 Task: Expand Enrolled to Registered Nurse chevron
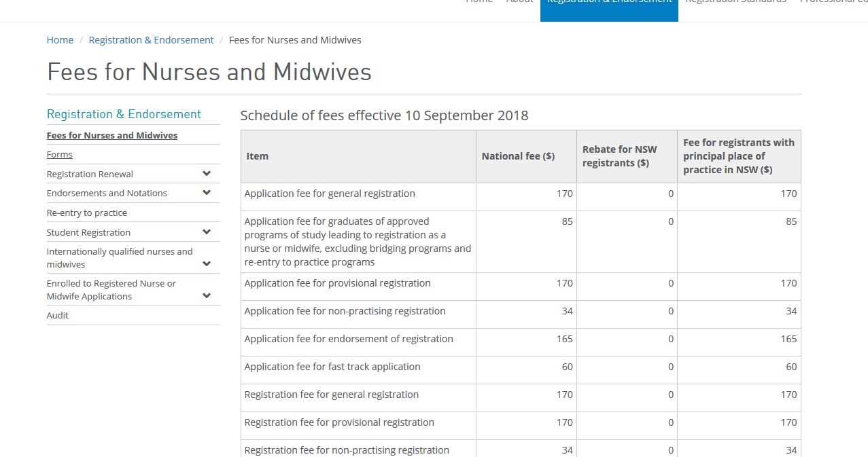click(x=207, y=295)
